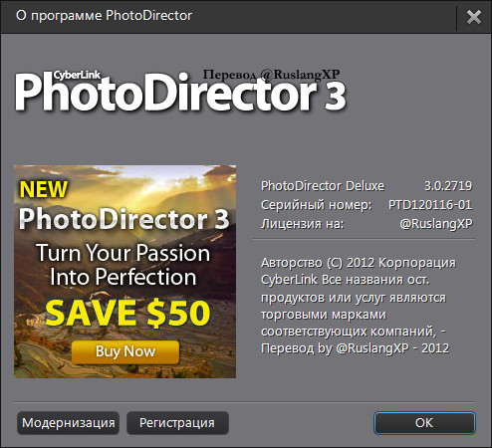
Task: Click the yellow NEW banner label
Action: [44, 189]
